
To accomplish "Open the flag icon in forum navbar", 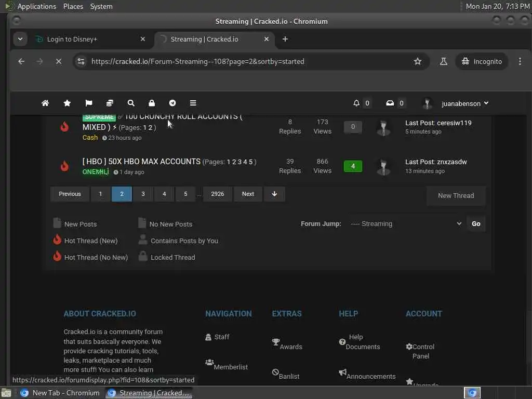I will click(88, 103).
